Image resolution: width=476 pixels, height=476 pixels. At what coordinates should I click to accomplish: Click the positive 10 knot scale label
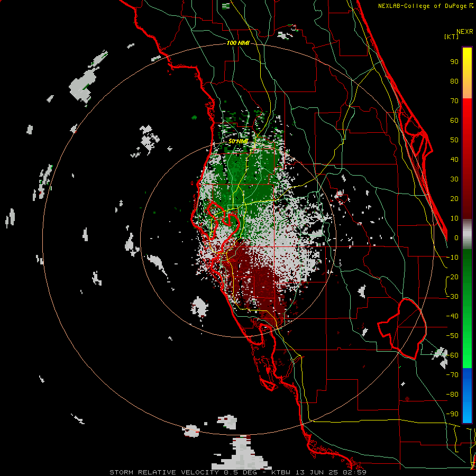[x=454, y=218]
